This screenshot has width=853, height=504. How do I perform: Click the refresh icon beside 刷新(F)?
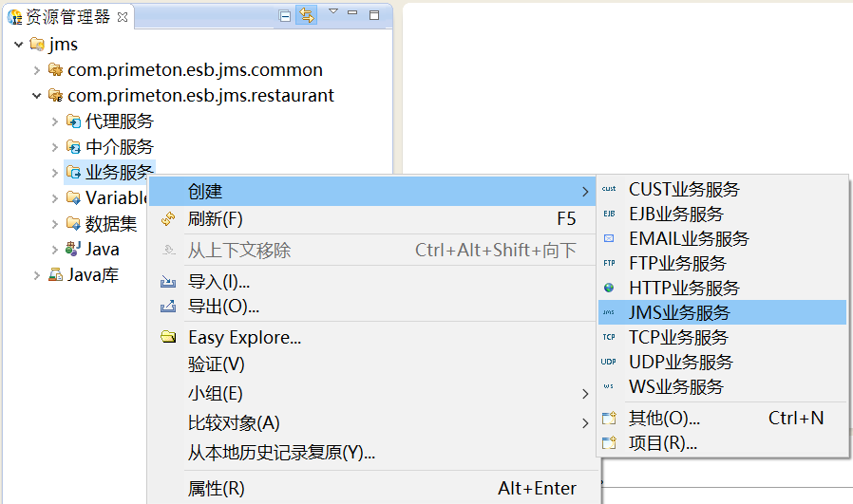[x=168, y=218]
